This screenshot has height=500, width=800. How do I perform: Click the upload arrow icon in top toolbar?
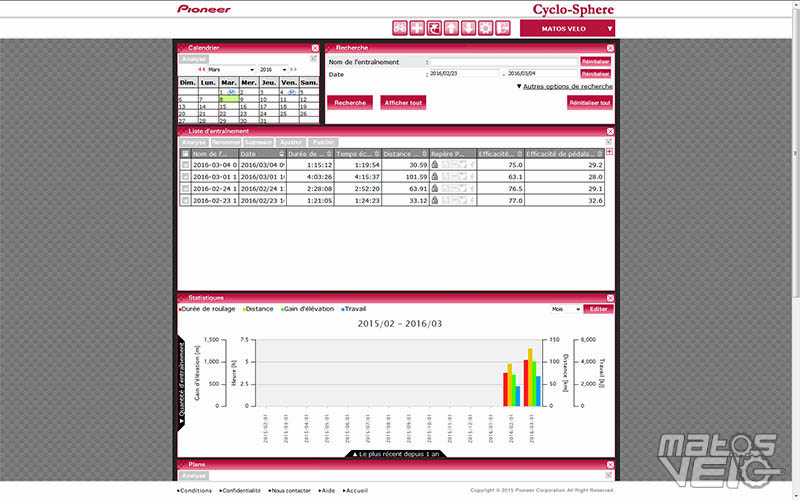(x=452, y=28)
